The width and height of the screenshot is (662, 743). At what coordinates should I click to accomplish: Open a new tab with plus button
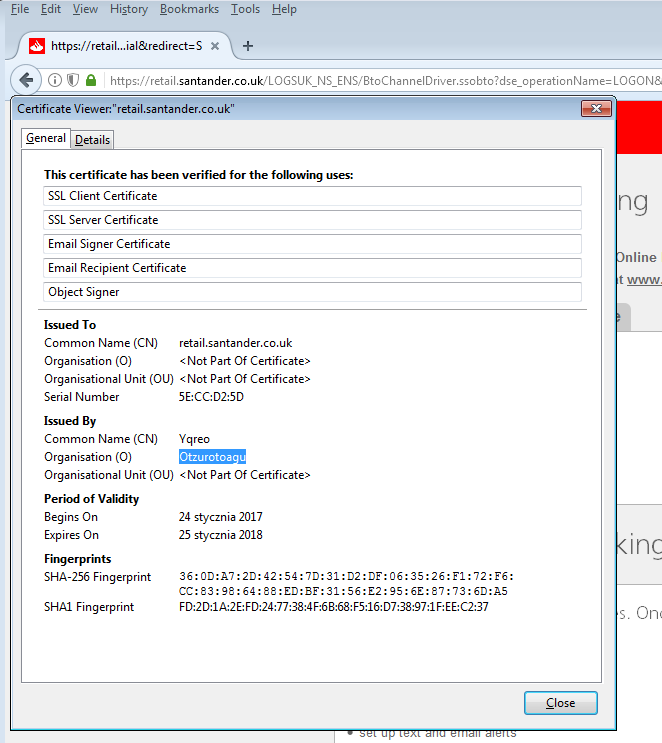[248, 45]
